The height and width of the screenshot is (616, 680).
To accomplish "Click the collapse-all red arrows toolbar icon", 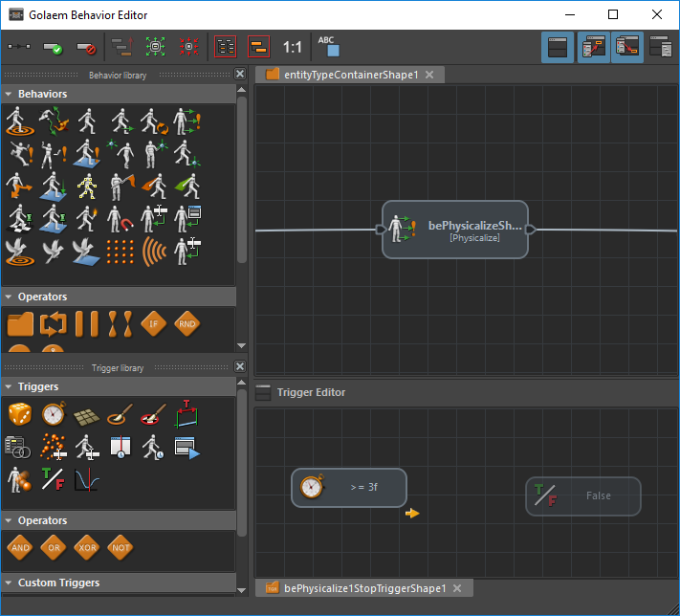I will (x=189, y=47).
